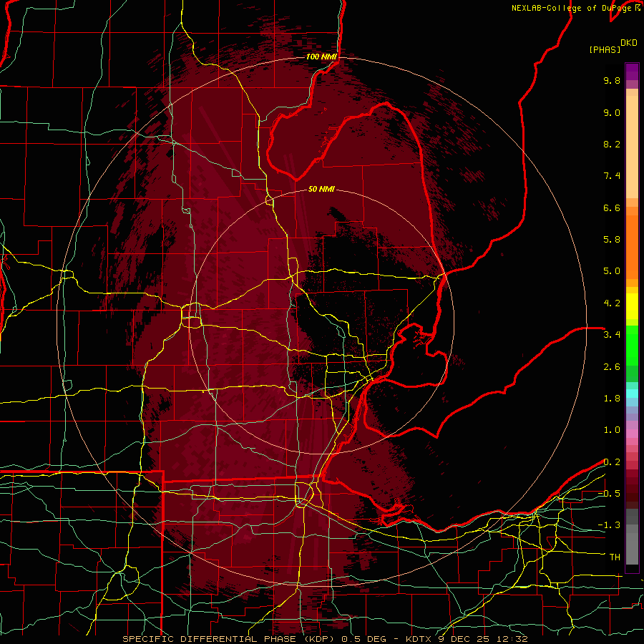Click the purple top segment of color bar
The width and height of the screenshot is (644, 644).
(632, 72)
